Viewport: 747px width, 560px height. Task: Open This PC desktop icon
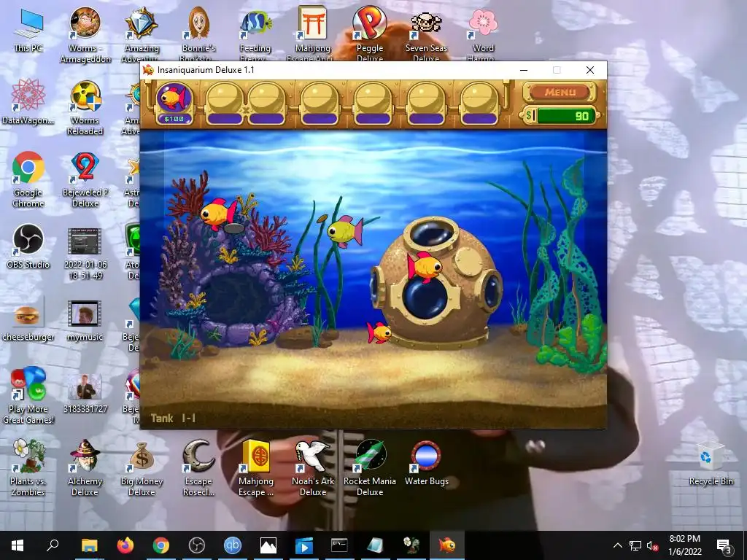tap(28, 31)
